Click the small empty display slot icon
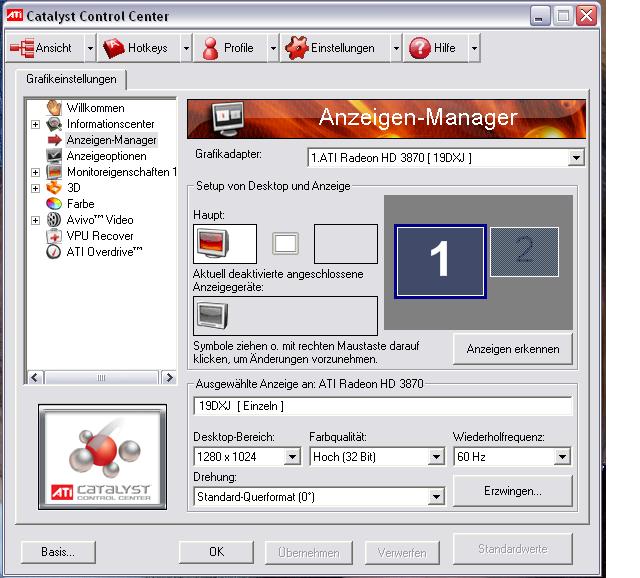Image resolution: width=640 pixels, height=578 pixels. click(x=285, y=244)
